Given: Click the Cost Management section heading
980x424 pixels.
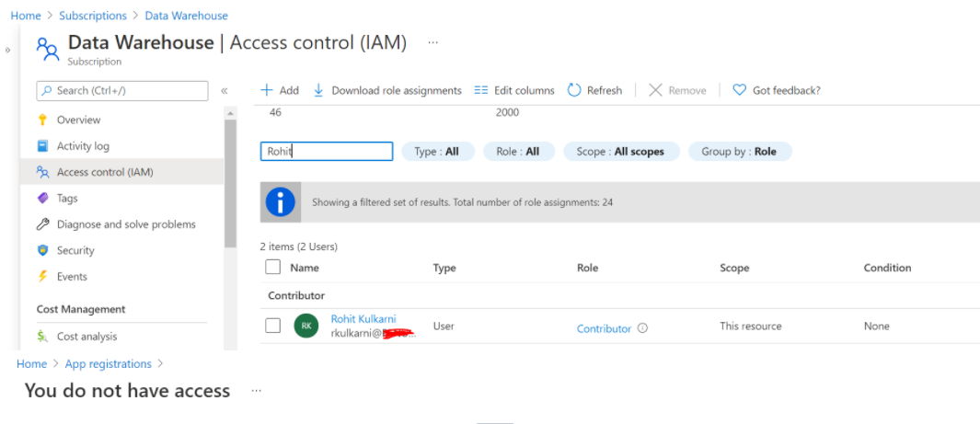Looking at the screenshot, I should [x=81, y=309].
